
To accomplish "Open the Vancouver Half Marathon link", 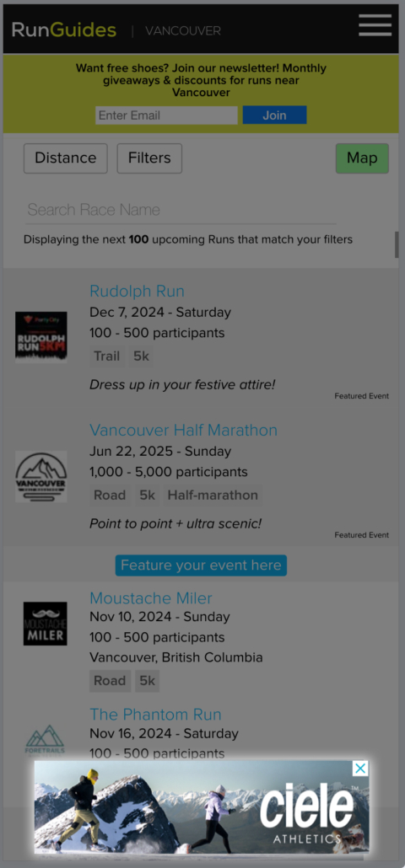I will tap(183, 430).
